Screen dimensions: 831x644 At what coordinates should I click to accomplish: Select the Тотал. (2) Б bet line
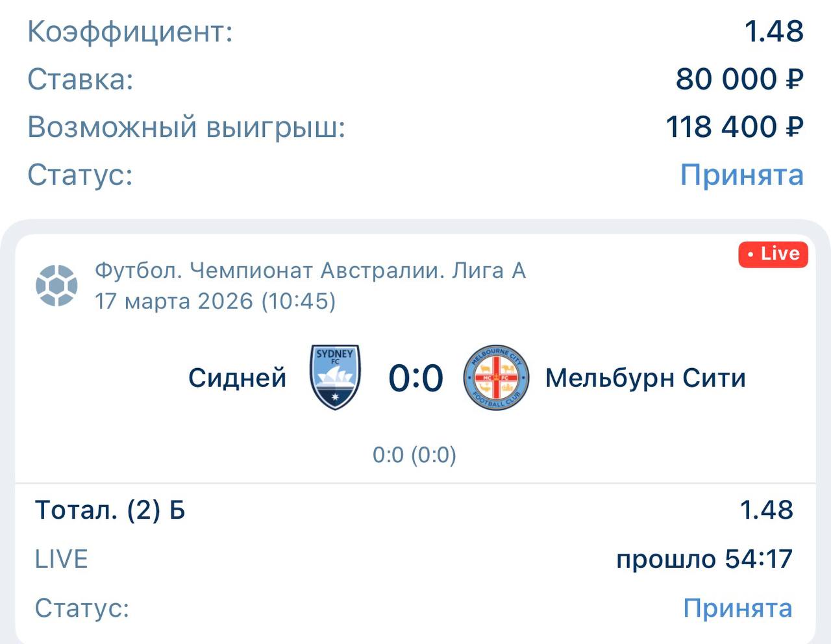(x=110, y=510)
